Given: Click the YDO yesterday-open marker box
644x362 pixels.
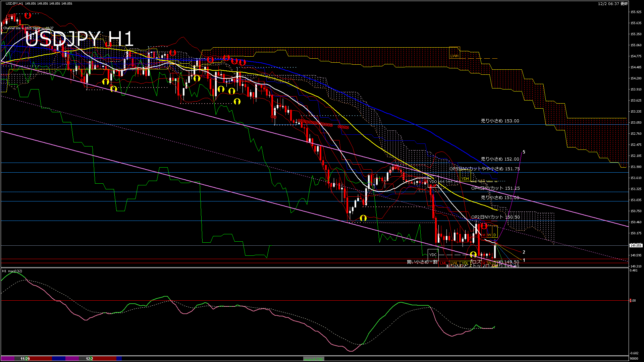Looking at the screenshot, I should 433,182.
